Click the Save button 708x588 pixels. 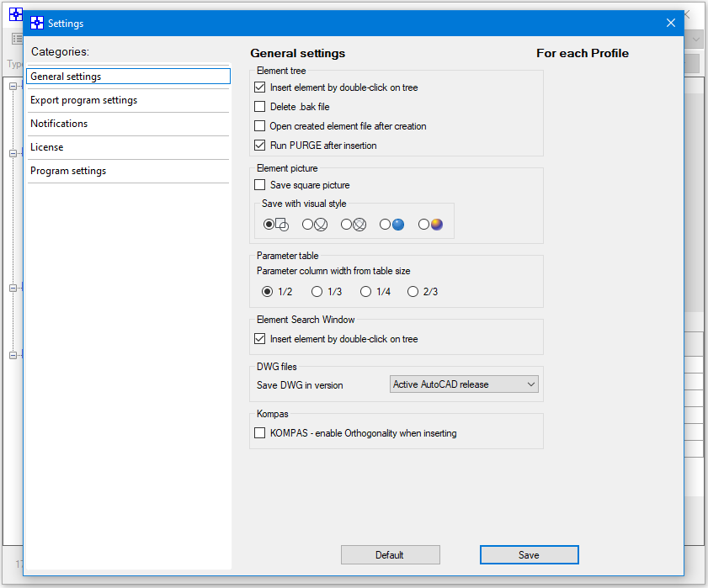pos(530,554)
